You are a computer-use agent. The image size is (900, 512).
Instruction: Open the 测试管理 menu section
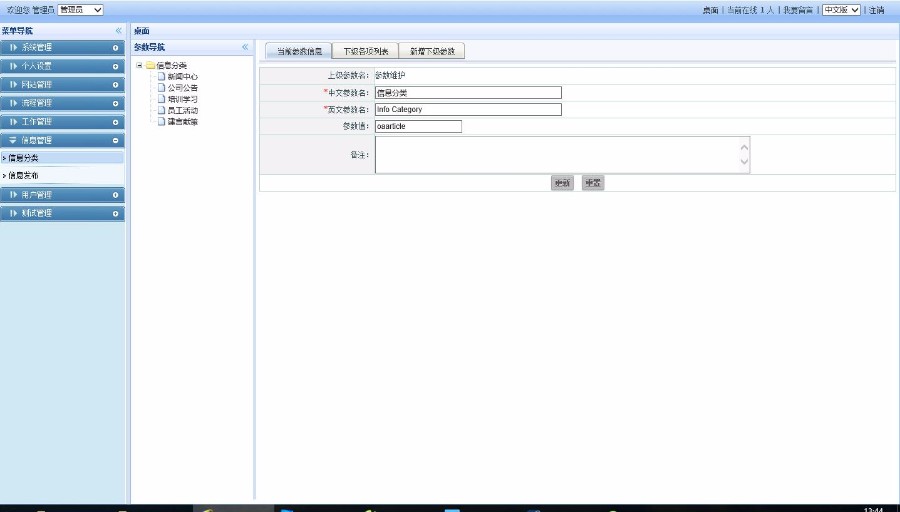[x=62, y=213]
